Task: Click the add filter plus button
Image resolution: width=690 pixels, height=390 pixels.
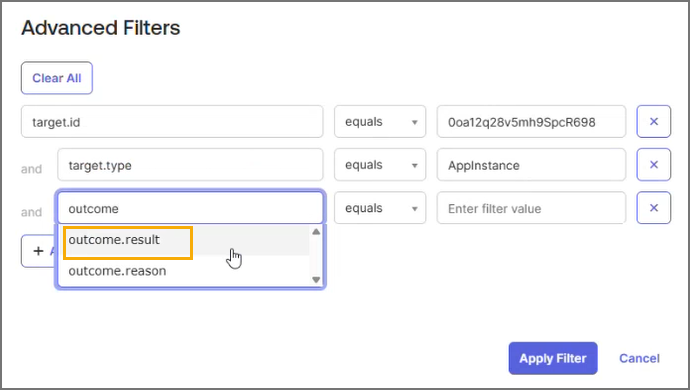Action: point(39,251)
